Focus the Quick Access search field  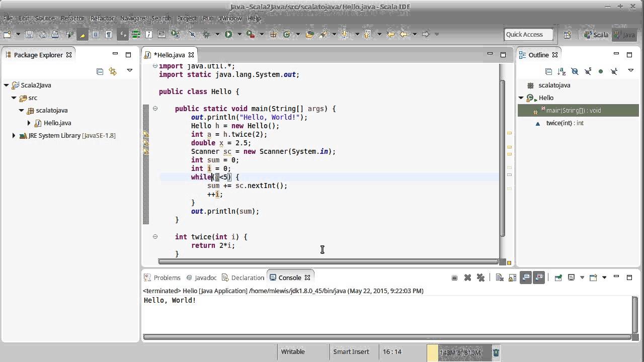pos(528,34)
